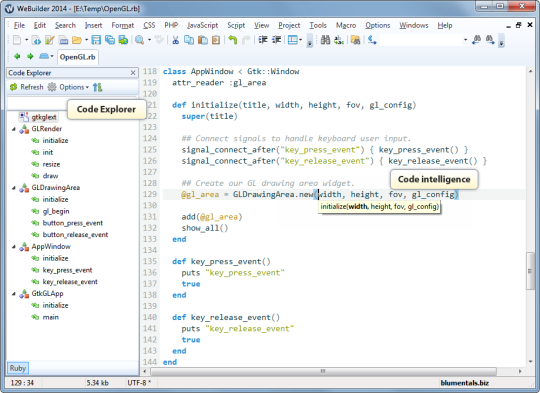The width and height of the screenshot is (540, 393).
Task: Close the Code Explorer panel
Action: coord(133,73)
